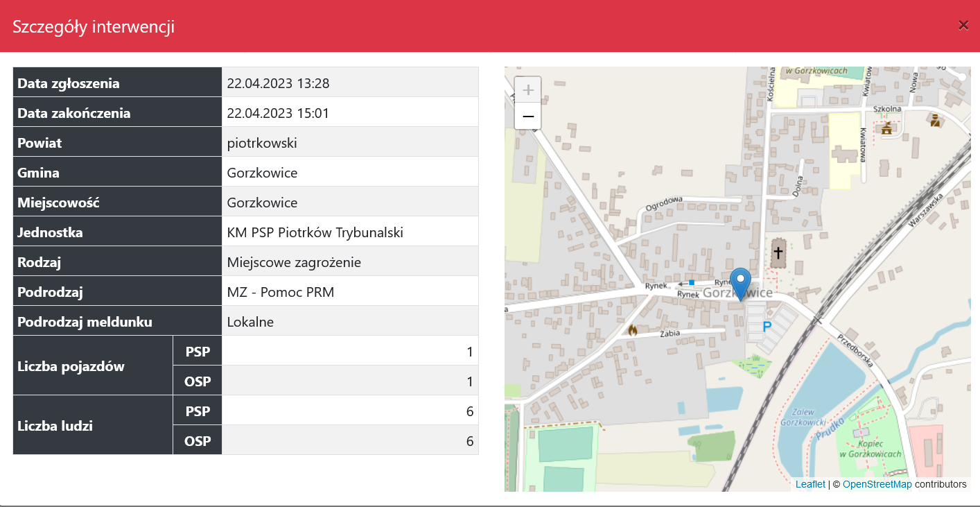
Task: Click the blue bus stop square on Rynek
Action: click(x=692, y=283)
